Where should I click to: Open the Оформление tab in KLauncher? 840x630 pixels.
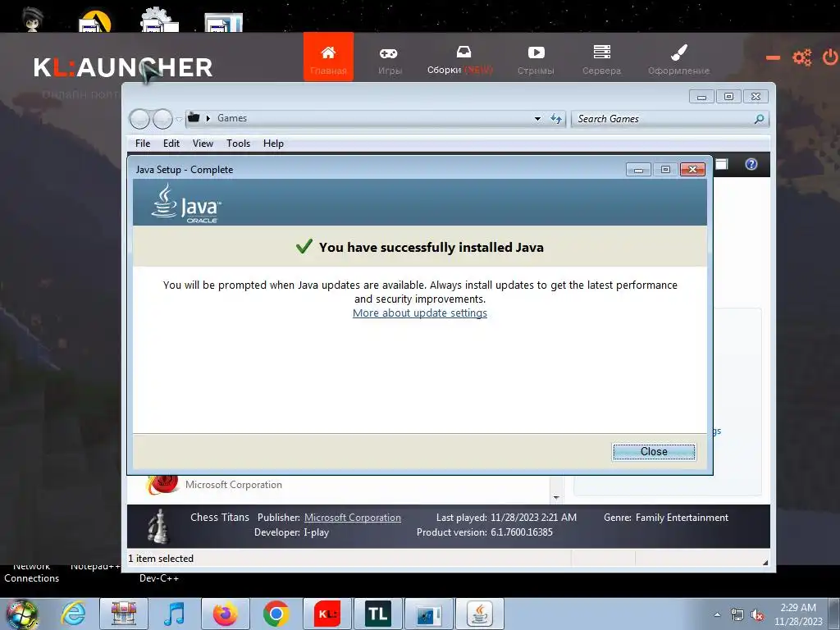[x=678, y=60]
